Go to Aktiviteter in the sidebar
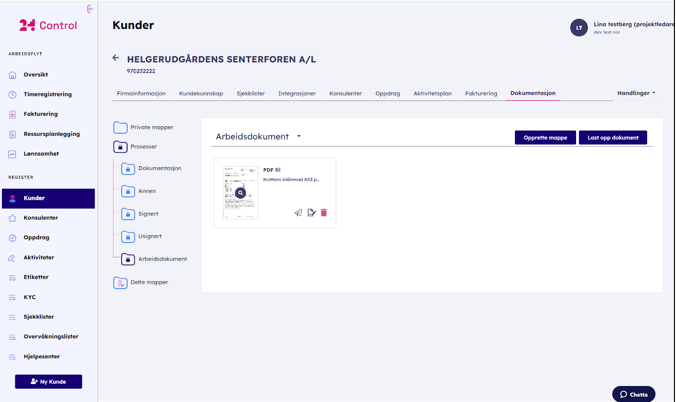The image size is (676, 402). pos(38,258)
